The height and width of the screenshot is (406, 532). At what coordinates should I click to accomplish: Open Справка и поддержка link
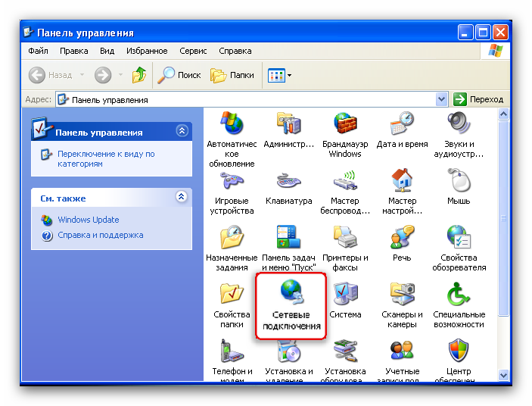click(101, 235)
